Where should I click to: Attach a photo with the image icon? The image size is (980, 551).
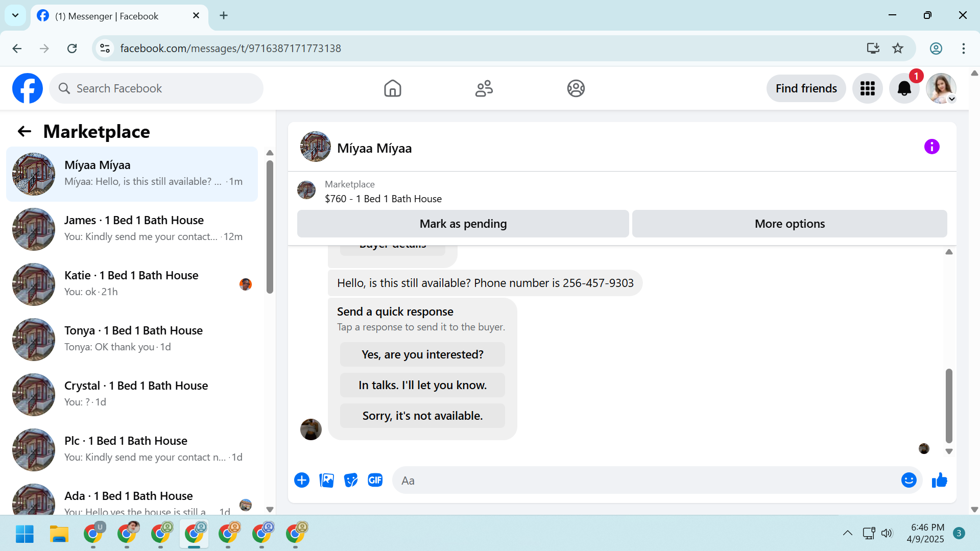pos(326,481)
